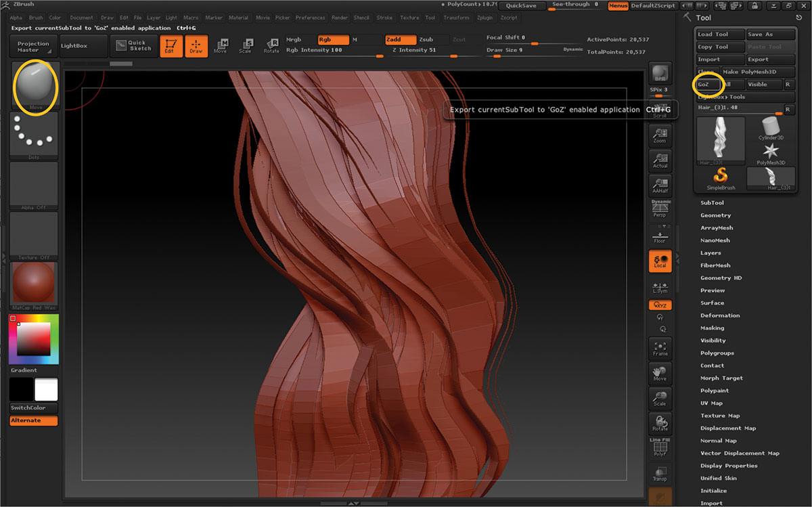
Task: Expand the NanoMesh section
Action: [715, 240]
